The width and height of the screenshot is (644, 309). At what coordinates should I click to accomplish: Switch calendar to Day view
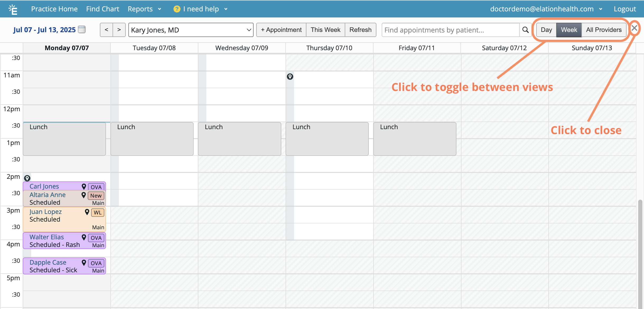tap(546, 30)
